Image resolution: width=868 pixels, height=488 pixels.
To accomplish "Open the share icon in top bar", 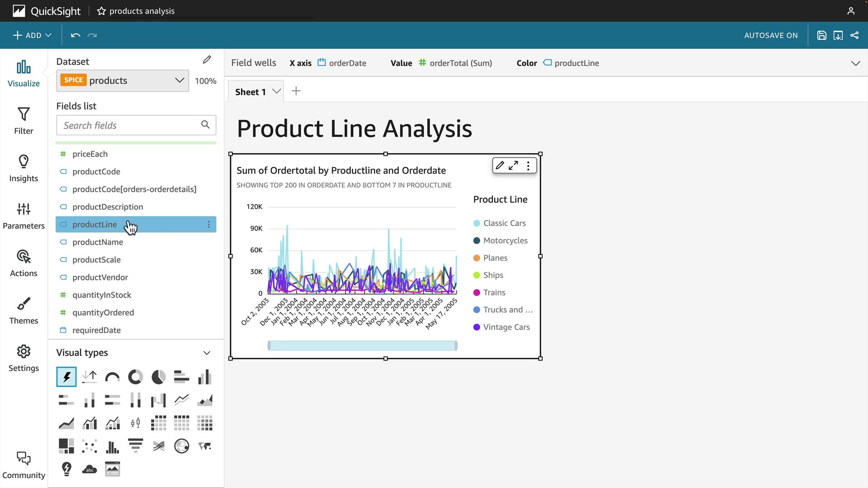I will click(854, 35).
